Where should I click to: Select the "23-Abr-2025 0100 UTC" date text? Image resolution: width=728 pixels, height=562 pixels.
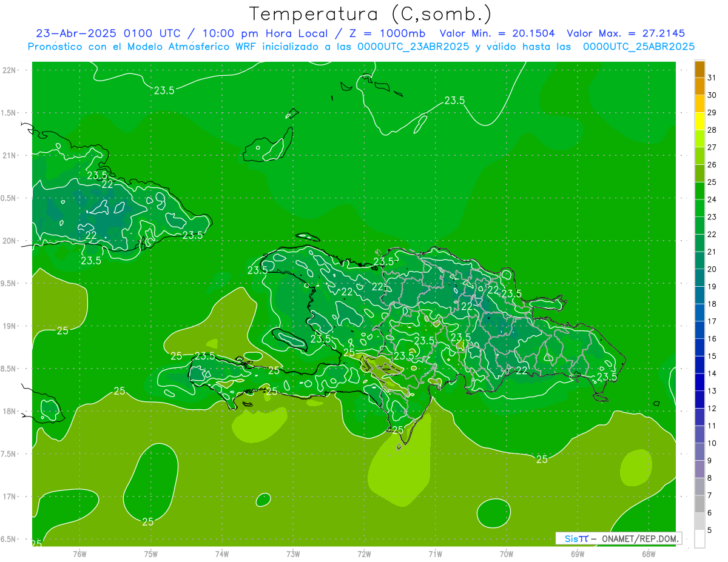coord(107,33)
